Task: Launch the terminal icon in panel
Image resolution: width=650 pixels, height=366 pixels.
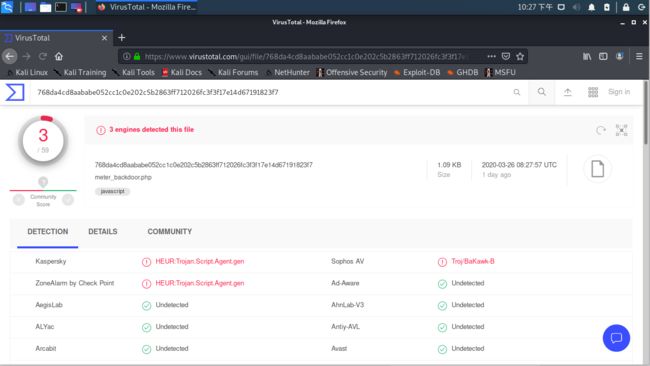Action: pos(61,7)
